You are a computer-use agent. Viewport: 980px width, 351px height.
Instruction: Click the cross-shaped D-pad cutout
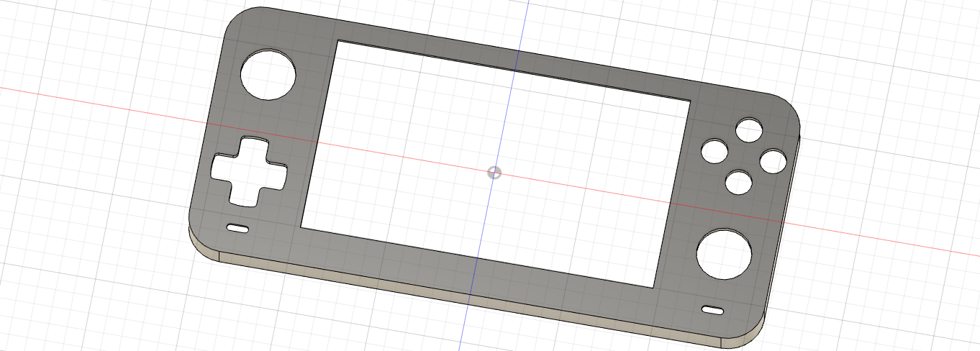[x=248, y=171]
